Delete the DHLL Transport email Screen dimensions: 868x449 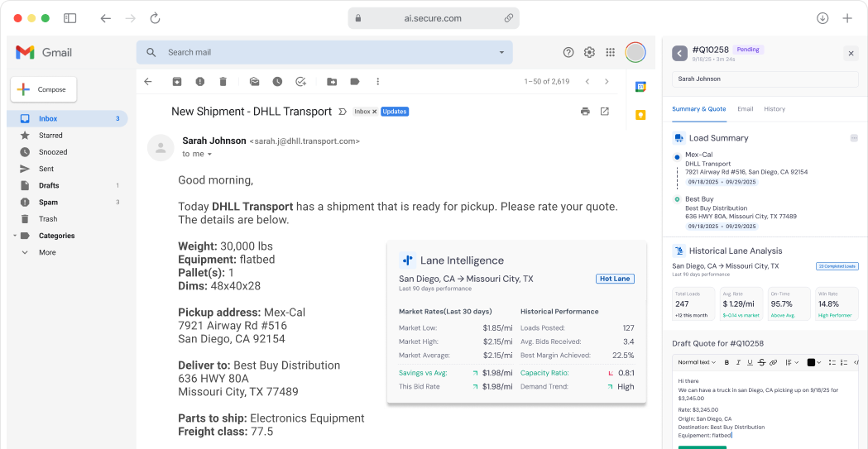(x=223, y=82)
